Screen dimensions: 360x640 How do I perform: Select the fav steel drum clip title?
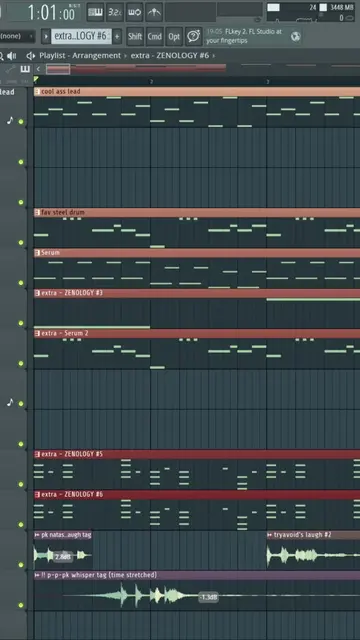point(63,213)
